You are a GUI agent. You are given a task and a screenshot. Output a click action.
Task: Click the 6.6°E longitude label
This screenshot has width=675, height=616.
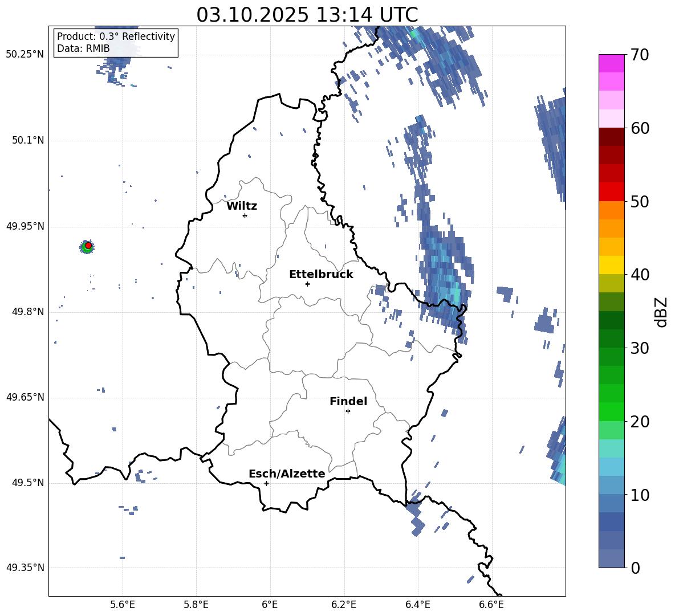pyautogui.click(x=491, y=605)
